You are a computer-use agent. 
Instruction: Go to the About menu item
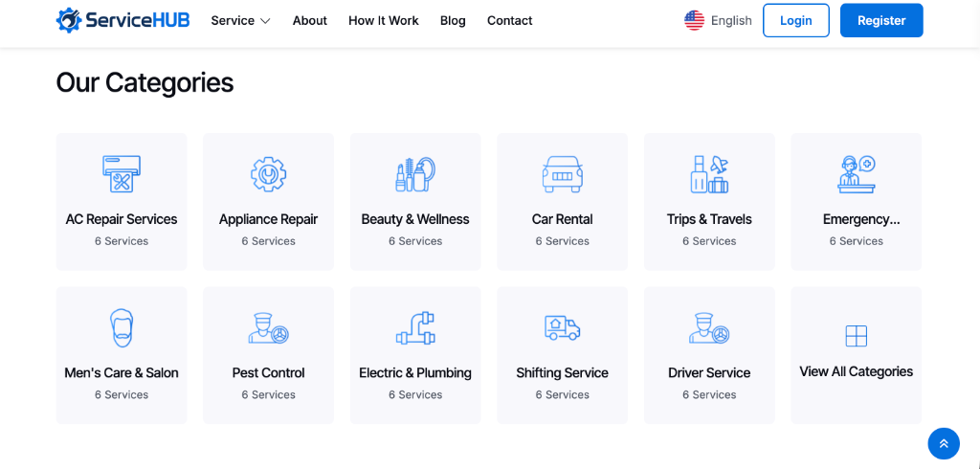310,21
